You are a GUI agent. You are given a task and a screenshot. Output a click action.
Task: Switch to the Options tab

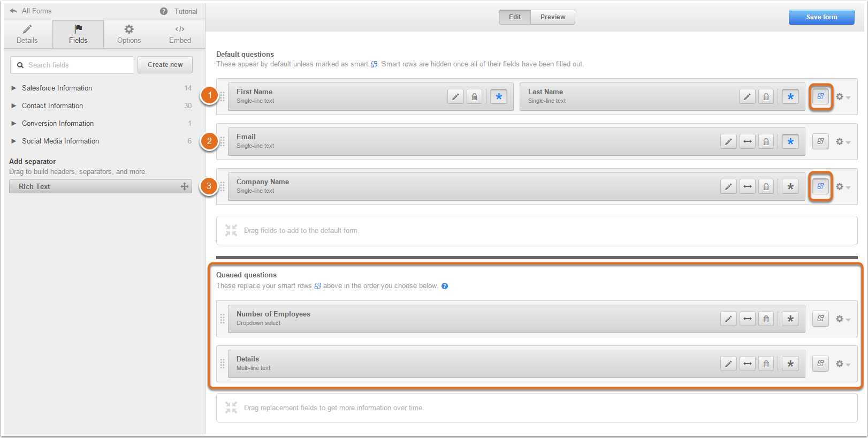click(129, 34)
